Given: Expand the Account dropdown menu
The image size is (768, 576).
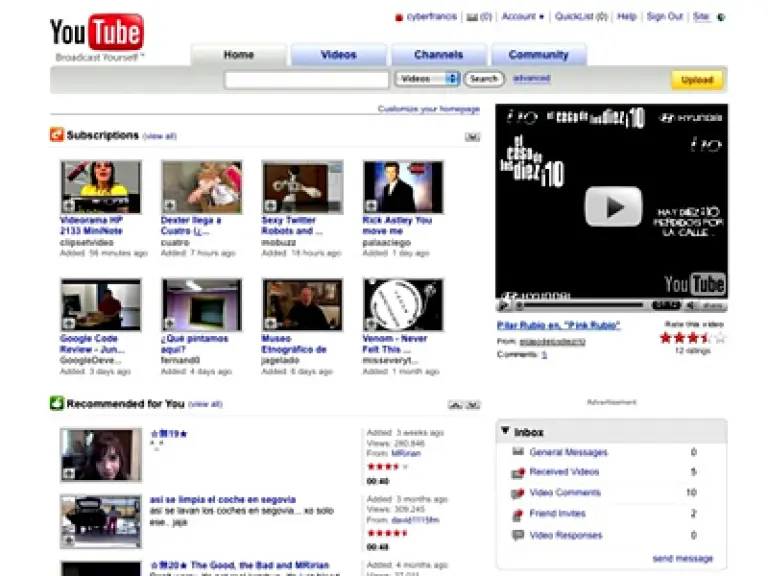Looking at the screenshot, I should click(523, 17).
